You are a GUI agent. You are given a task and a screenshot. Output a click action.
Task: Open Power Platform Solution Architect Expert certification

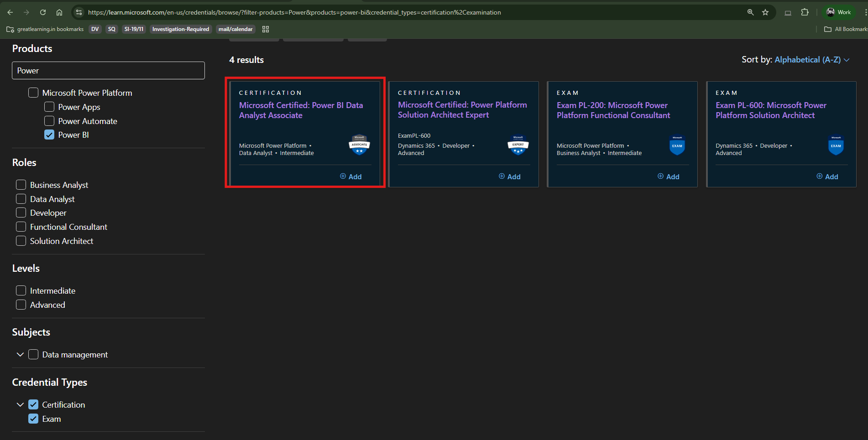tap(462, 110)
